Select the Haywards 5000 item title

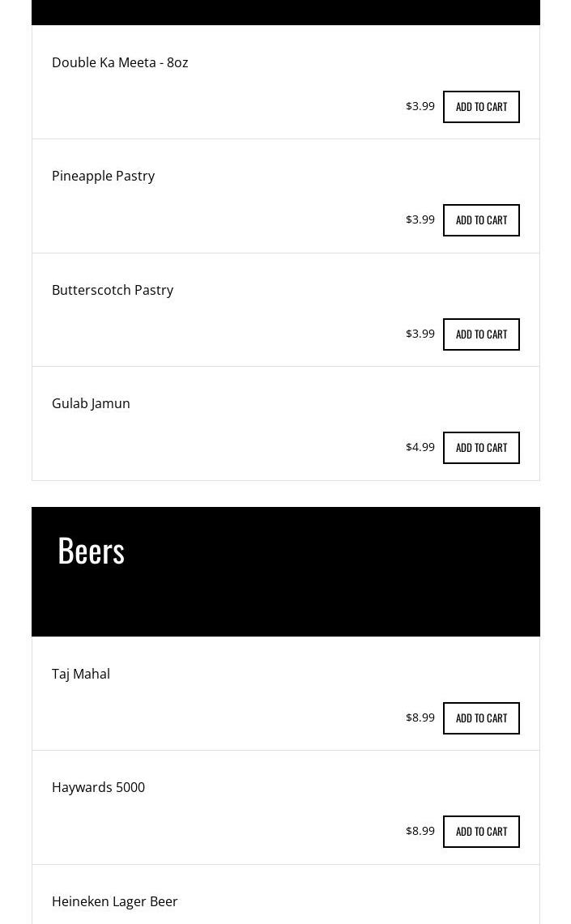[x=98, y=787]
